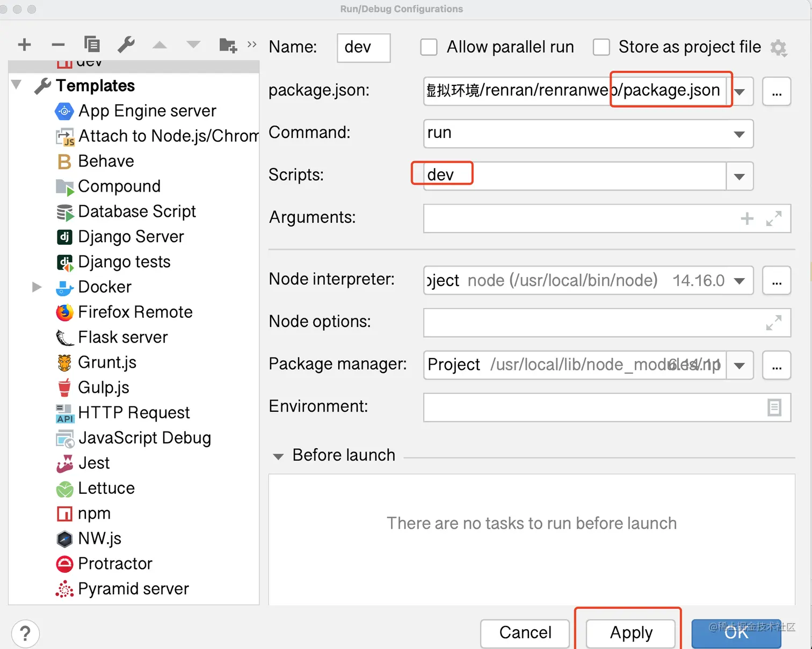812x649 pixels.
Task: Open the wrench edit templates icon in toolbar
Action: [x=126, y=45]
